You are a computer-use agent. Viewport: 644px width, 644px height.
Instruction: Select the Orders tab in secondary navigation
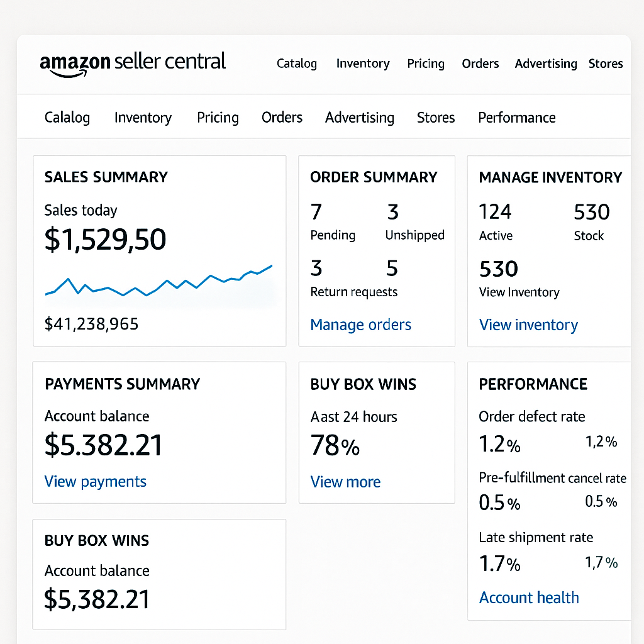click(282, 118)
